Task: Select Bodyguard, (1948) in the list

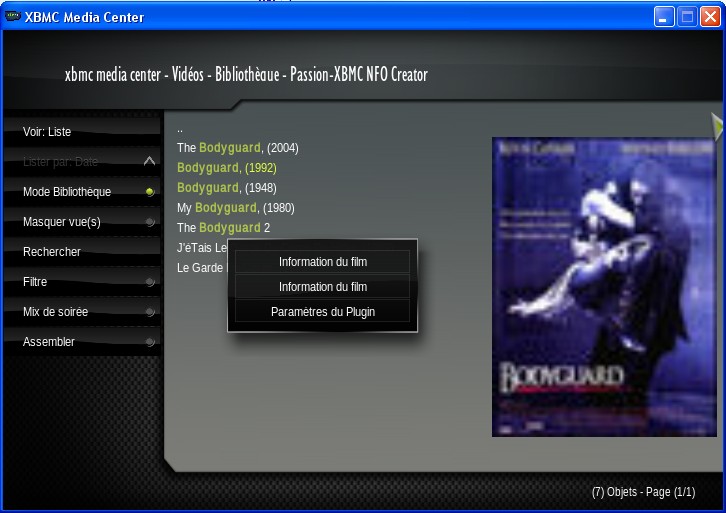Action: (x=226, y=188)
